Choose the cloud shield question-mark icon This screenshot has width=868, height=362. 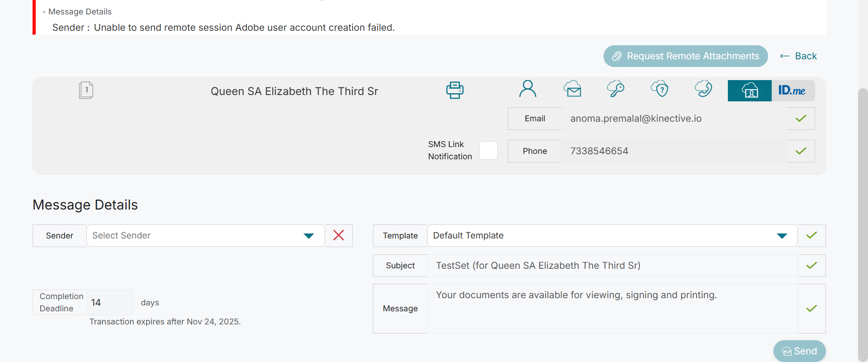(660, 89)
